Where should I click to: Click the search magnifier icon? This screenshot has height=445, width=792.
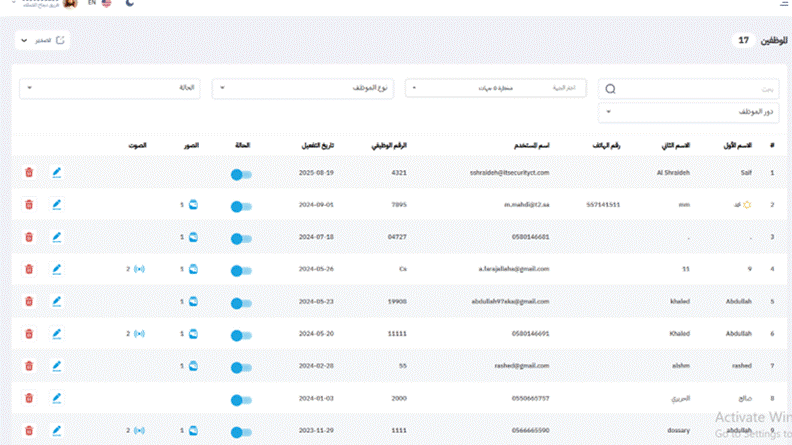coord(610,89)
